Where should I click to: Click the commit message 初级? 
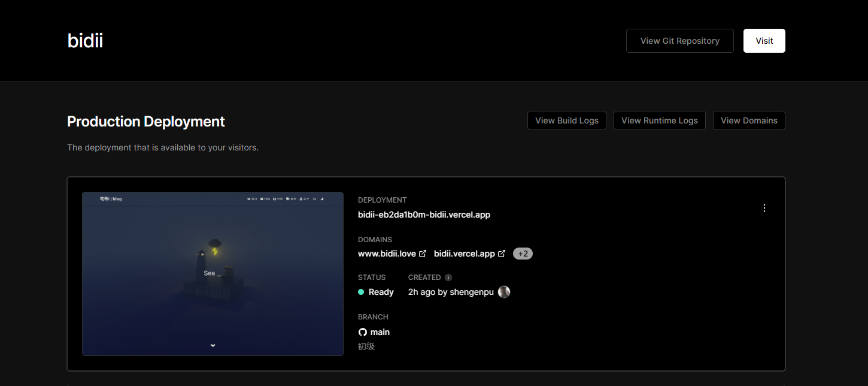point(366,346)
